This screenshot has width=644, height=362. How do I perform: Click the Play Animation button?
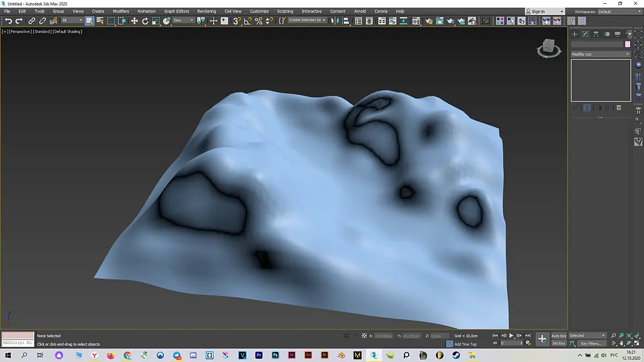pyautogui.click(x=511, y=336)
